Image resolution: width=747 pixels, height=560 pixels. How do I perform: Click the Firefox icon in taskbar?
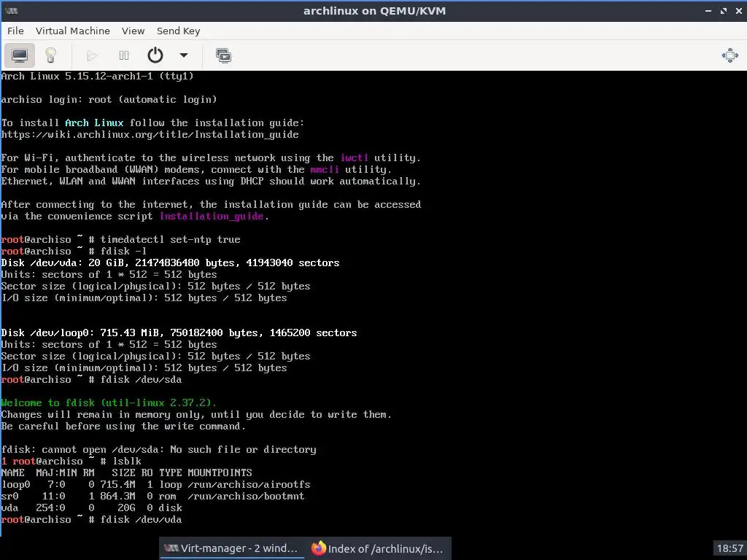tap(318, 548)
